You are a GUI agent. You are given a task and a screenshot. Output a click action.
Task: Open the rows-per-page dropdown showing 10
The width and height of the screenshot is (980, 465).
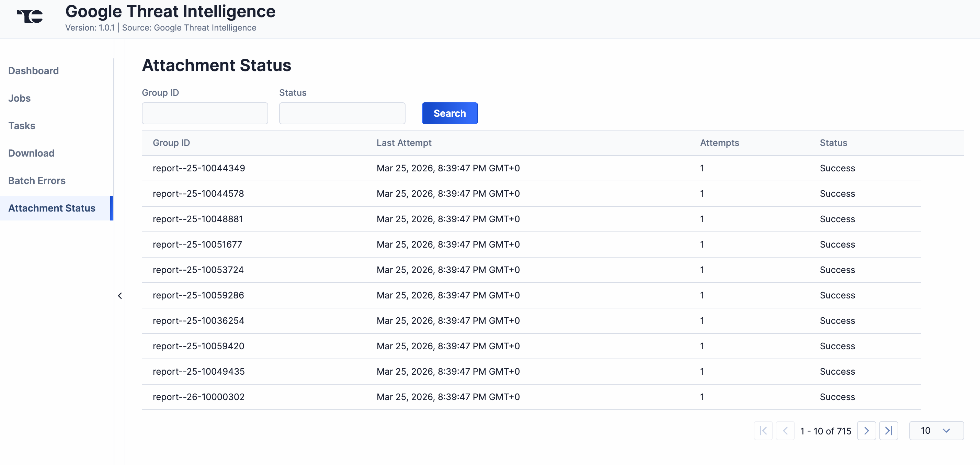(x=936, y=430)
